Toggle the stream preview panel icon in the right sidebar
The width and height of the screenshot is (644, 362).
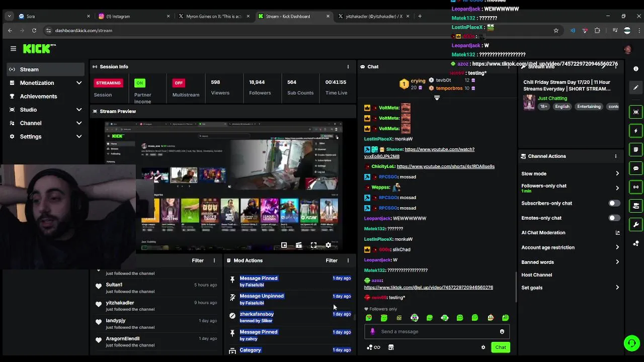pos(636,112)
